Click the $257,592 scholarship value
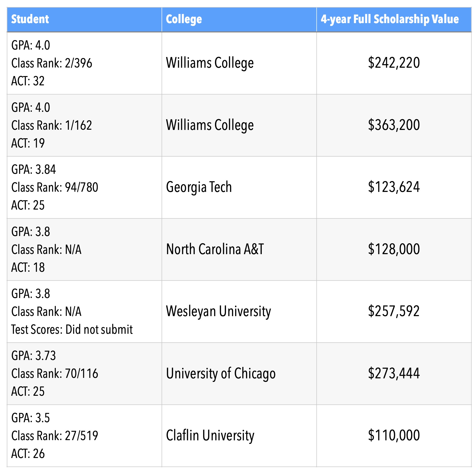The image size is (476, 473). tap(394, 311)
